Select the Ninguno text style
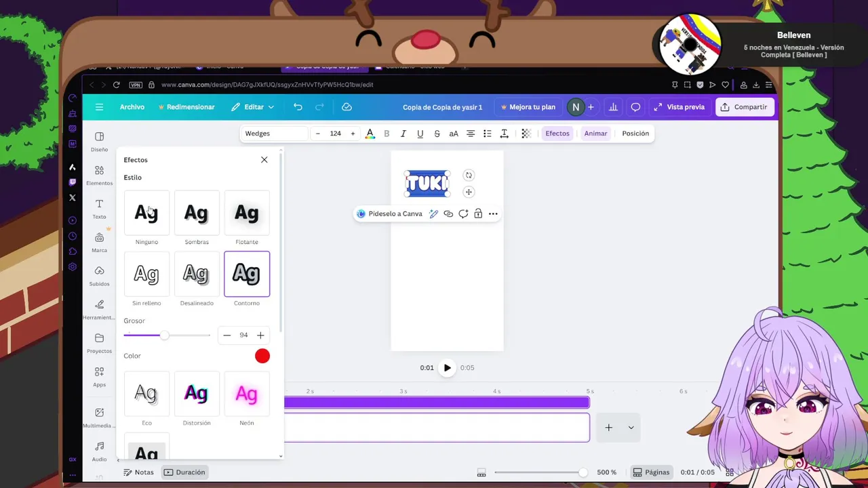Screen dimensions: 868x488 [x=146, y=213]
